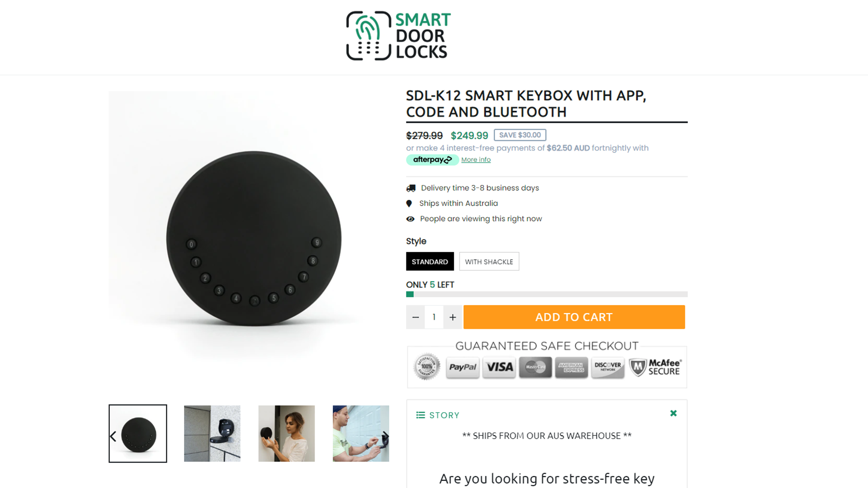
Task: Click the Afterpay logo badge
Action: [432, 160]
